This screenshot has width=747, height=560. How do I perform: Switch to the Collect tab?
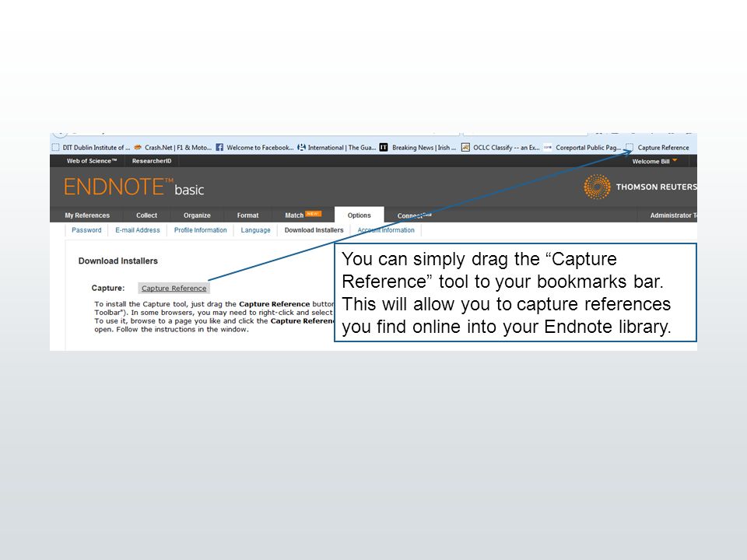coord(146,215)
